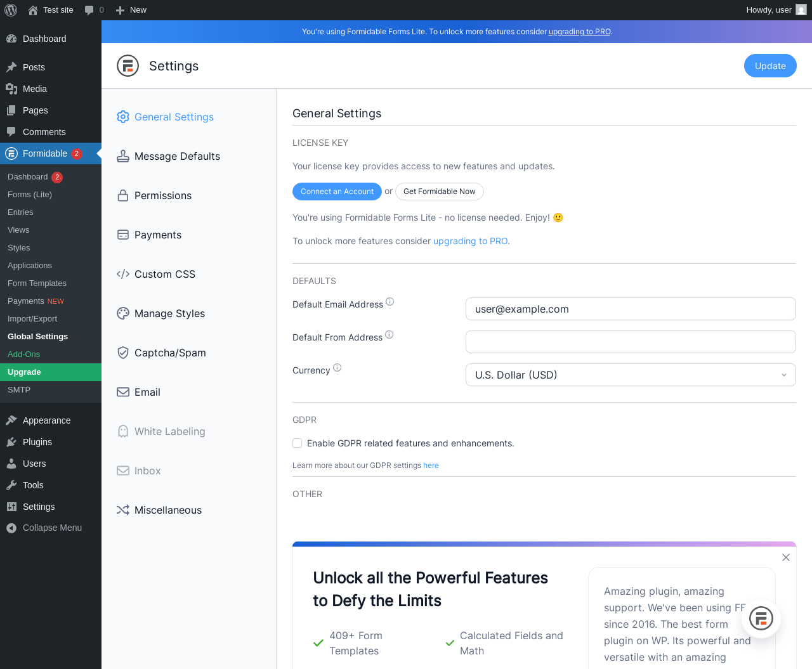Click the Custom CSS code icon
The image size is (812, 669).
(123, 274)
